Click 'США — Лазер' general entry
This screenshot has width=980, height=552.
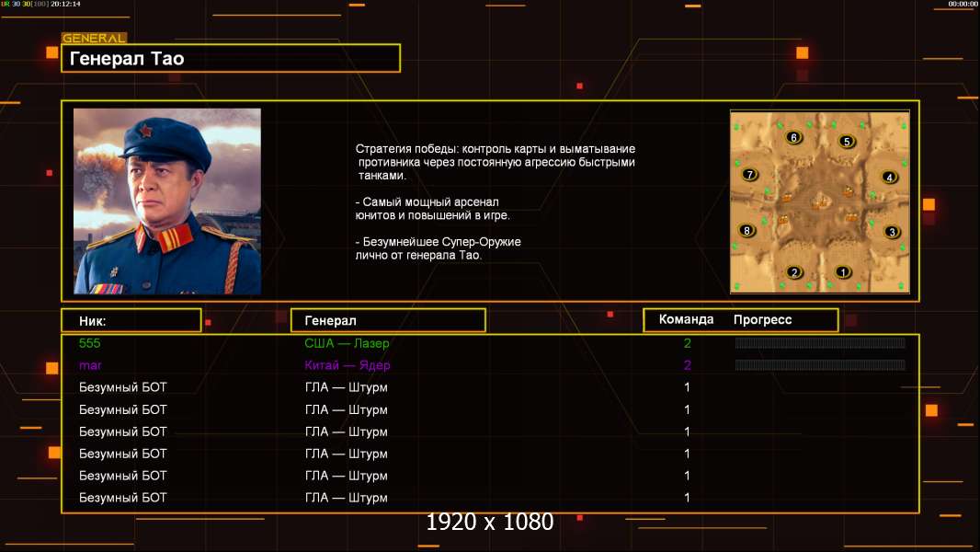click(x=347, y=343)
